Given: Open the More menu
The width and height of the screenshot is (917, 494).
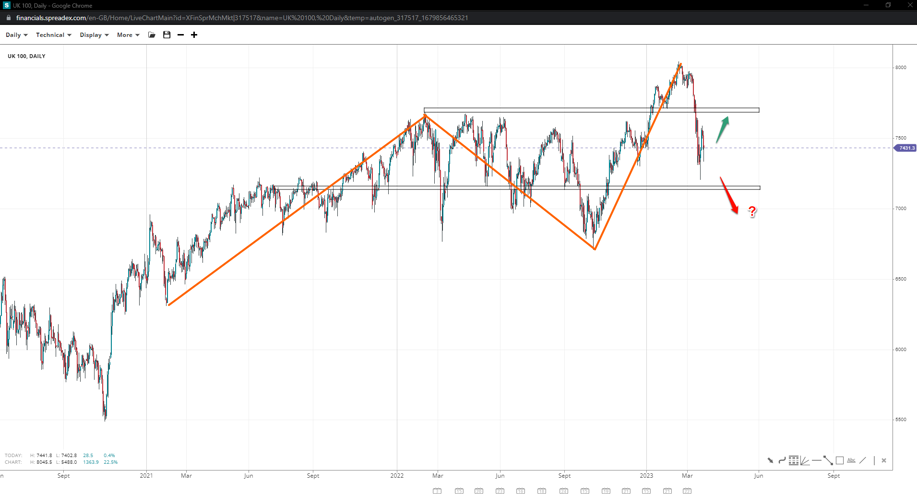Looking at the screenshot, I should click(128, 35).
